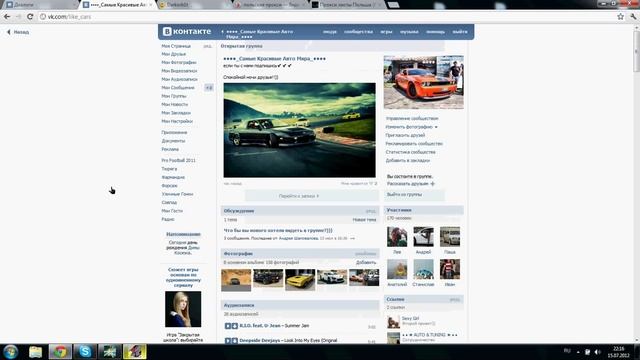
Task: Click Добавить link in the Фотографии section
Action: (366, 262)
